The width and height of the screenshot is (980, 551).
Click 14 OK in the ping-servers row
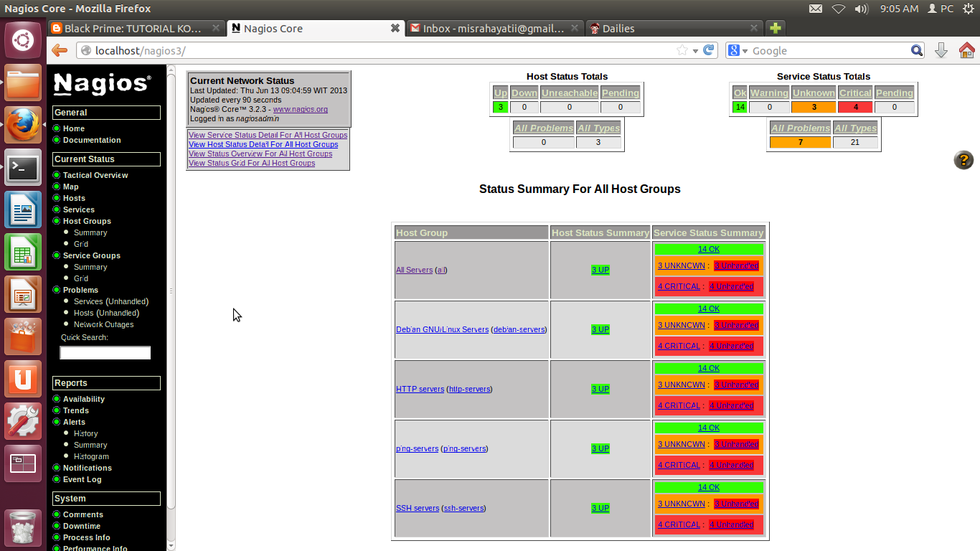point(709,428)
